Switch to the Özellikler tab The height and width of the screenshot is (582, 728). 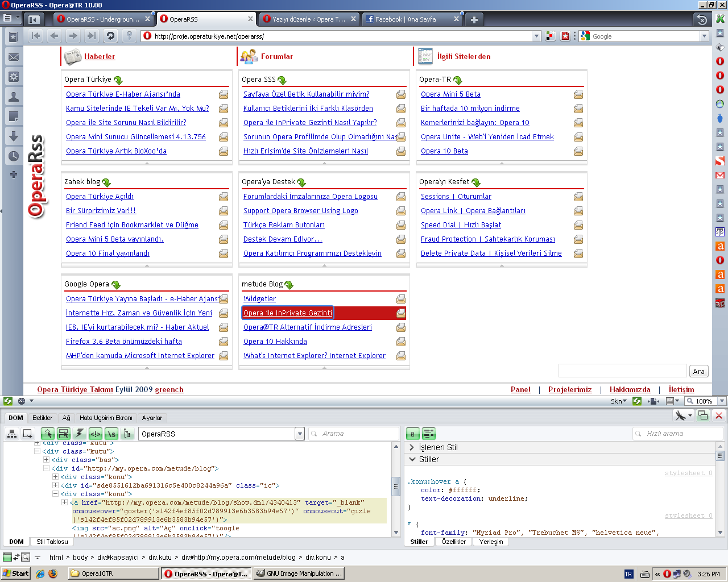coord(453,542)
